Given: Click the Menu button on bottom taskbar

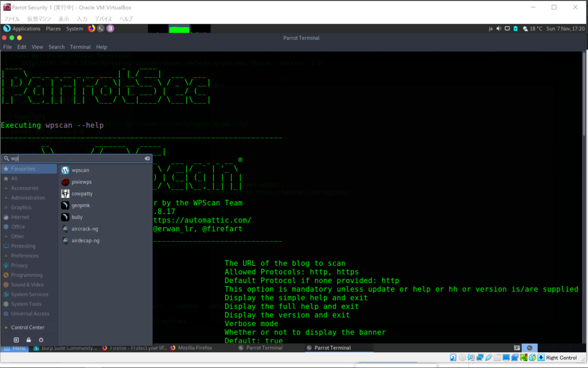Looking at the screenshot, I should point(15,348).
